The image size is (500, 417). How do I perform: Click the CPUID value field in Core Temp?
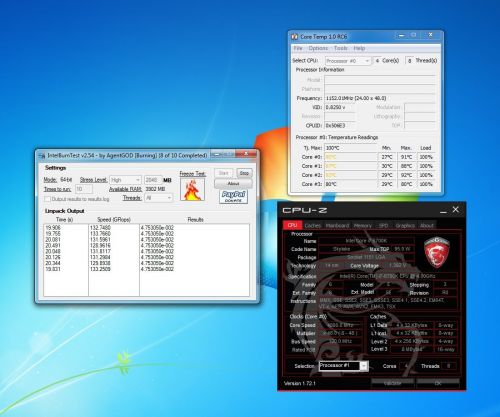tap(340, 126)
